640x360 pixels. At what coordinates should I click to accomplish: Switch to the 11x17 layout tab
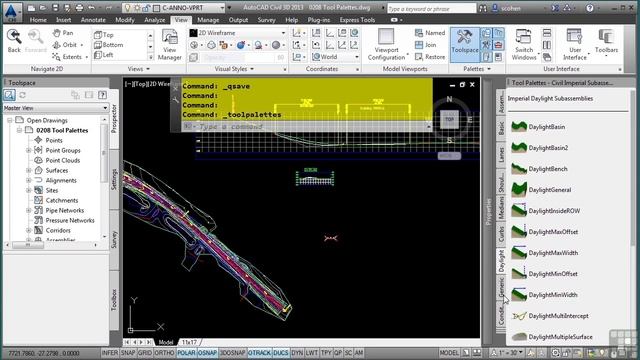[189, 342]
